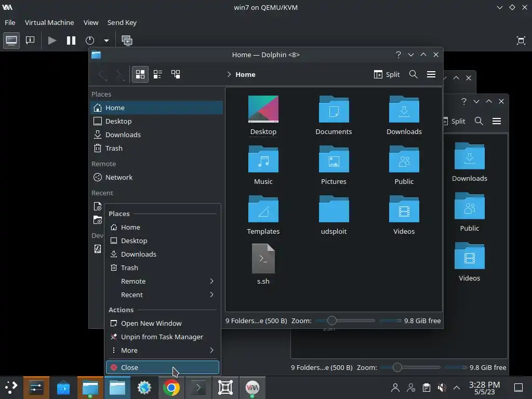Open the Virtual Machine menu
The image size is (532, 399).
point(49,22)
